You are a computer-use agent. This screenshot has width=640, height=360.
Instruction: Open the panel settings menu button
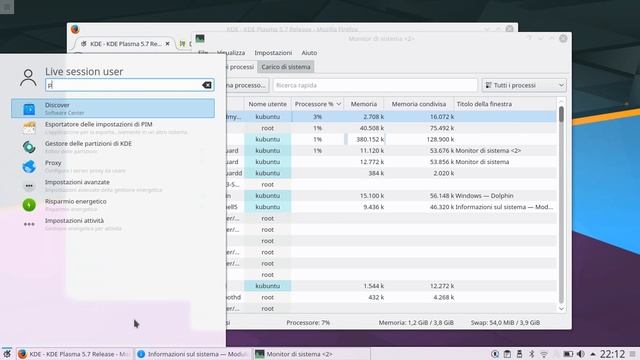(632, 354)
